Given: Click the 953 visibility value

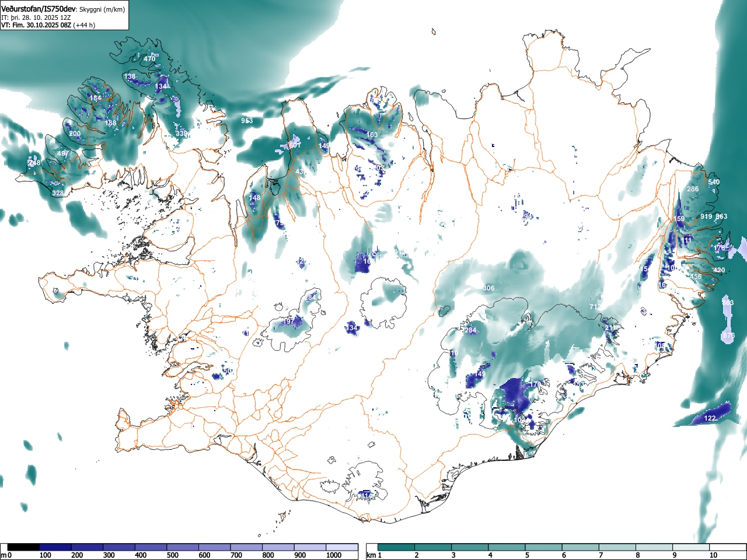Looking at the screenshot, I should (247, 121).
